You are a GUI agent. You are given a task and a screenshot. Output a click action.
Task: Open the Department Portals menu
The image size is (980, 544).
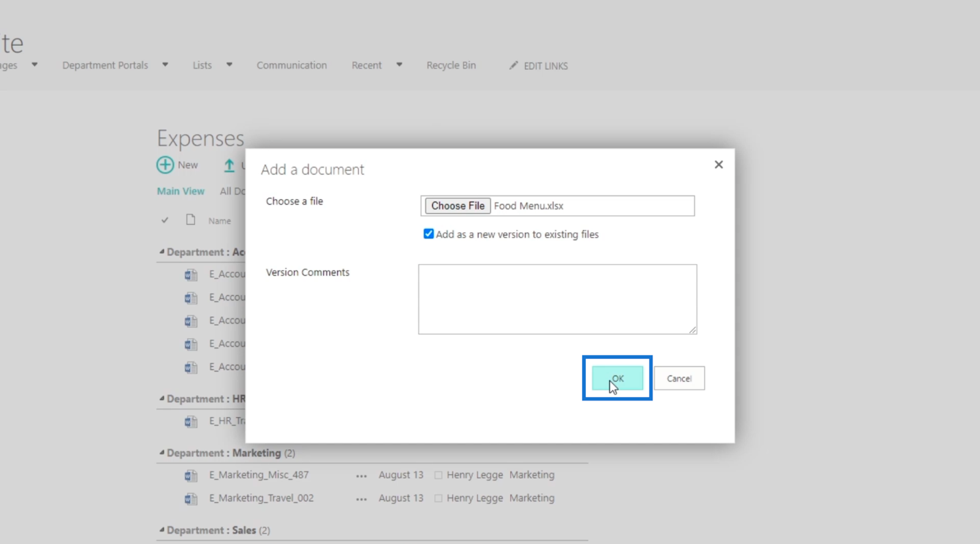pos(105,65)
